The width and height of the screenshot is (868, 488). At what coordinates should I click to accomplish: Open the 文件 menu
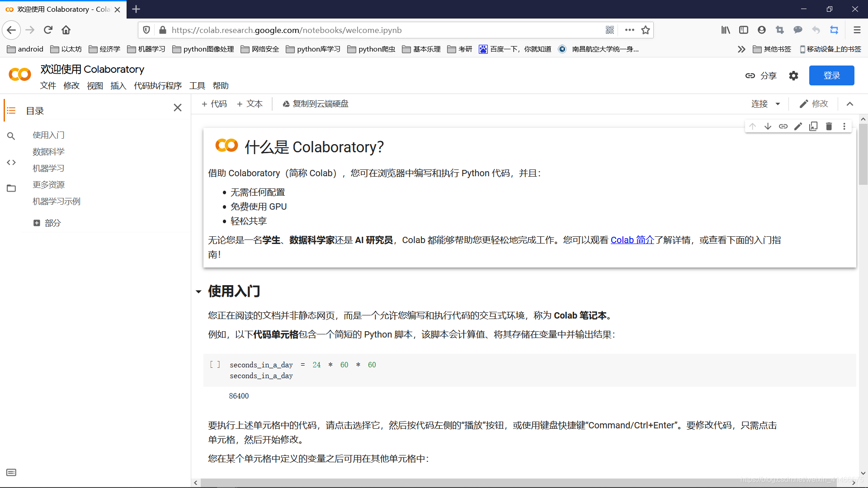(x=48, y=85)
